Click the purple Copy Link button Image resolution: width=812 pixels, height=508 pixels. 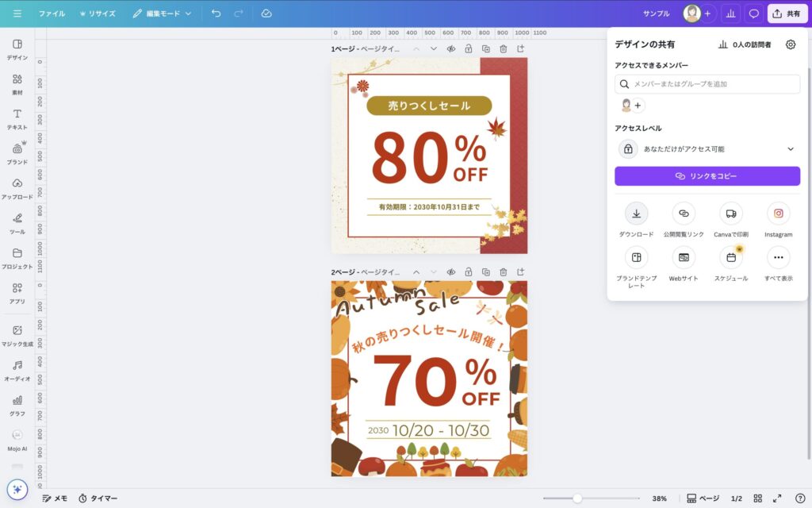[x=707, y=176]
